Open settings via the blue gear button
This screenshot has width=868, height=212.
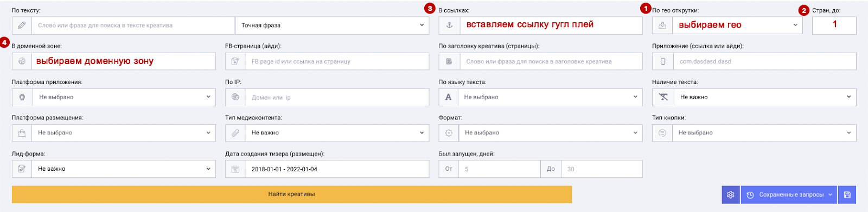[731, 195]
